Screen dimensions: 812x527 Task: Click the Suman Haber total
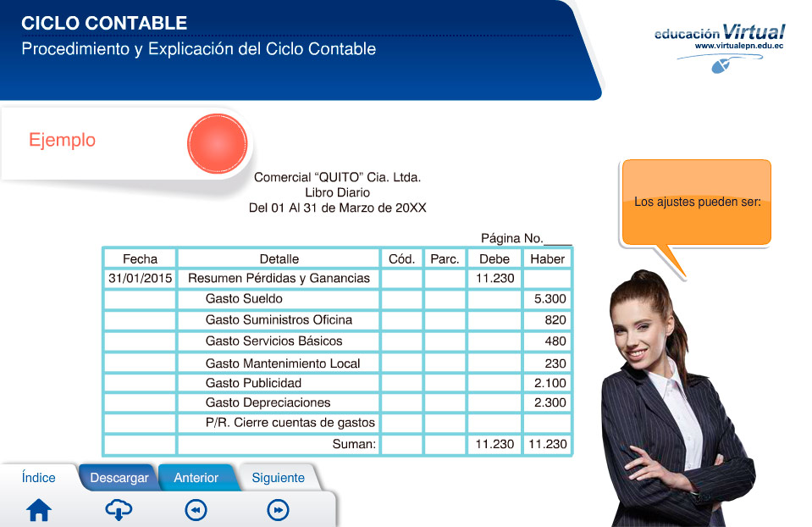547,444
